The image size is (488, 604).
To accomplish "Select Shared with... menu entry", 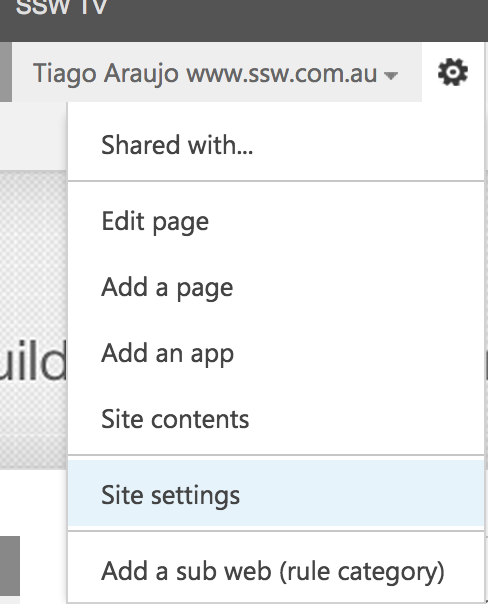I will [x=276, y=145].
